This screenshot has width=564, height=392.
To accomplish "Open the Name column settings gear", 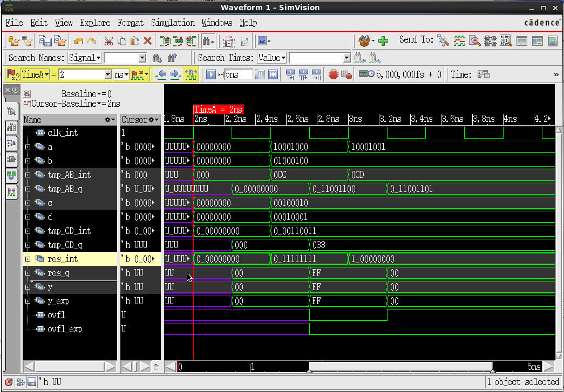I will (x=110, y=120).
